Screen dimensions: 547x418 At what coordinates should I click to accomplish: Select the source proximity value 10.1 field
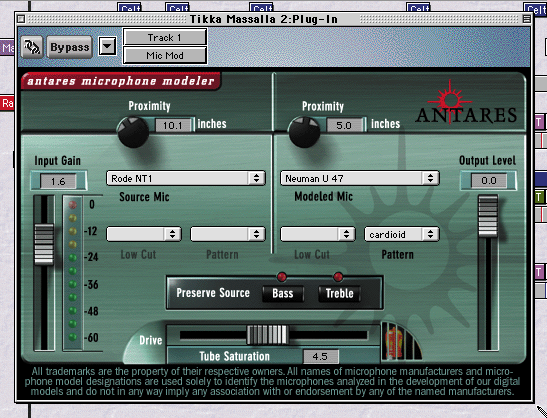coord(173,125)
